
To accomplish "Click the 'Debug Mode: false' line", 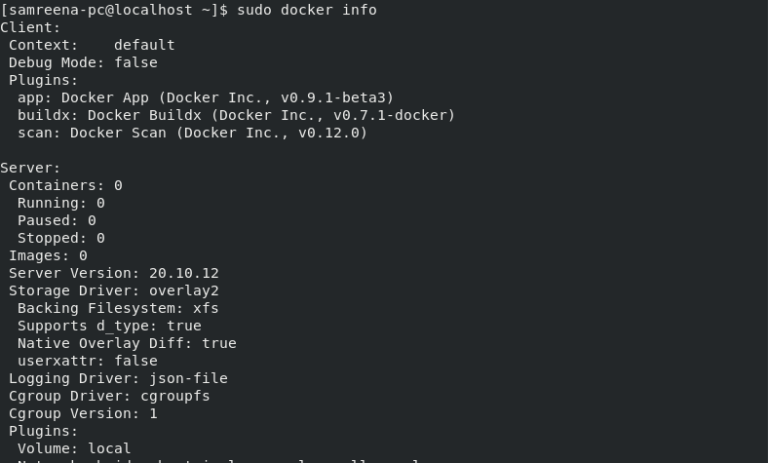I will [83, 62].
